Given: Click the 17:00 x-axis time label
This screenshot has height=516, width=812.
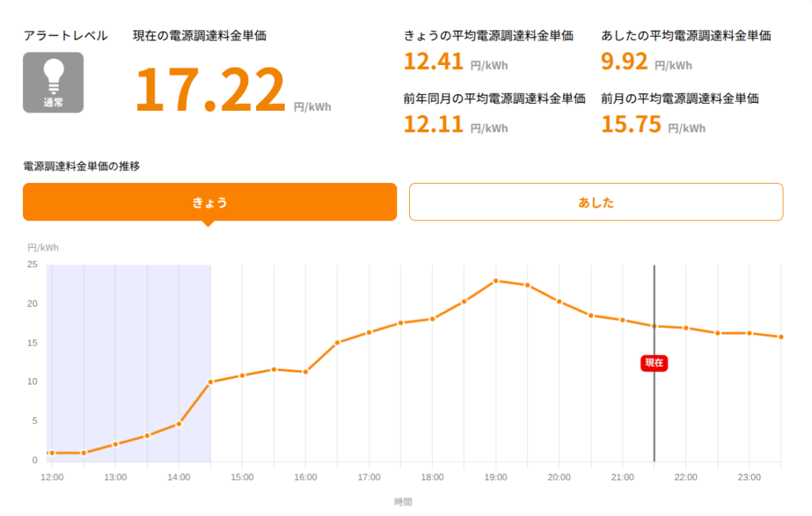Looking at the screenshot, I should [x=369, y=477].
